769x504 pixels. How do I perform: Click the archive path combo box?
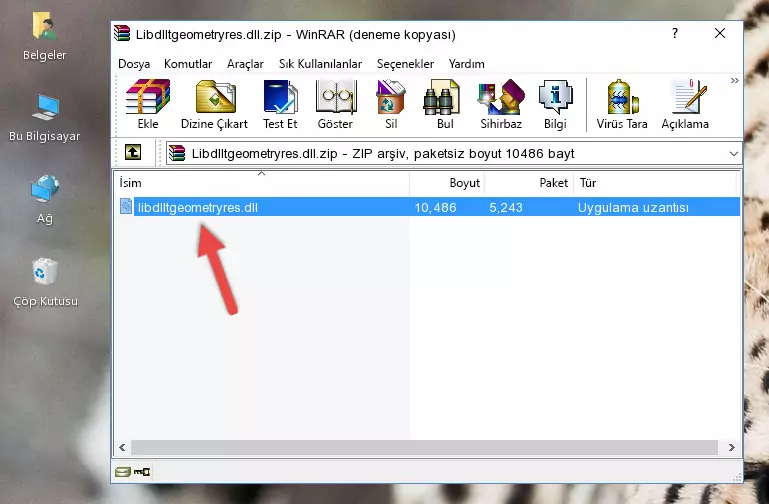pyautogui.click(x=454, y=153)
